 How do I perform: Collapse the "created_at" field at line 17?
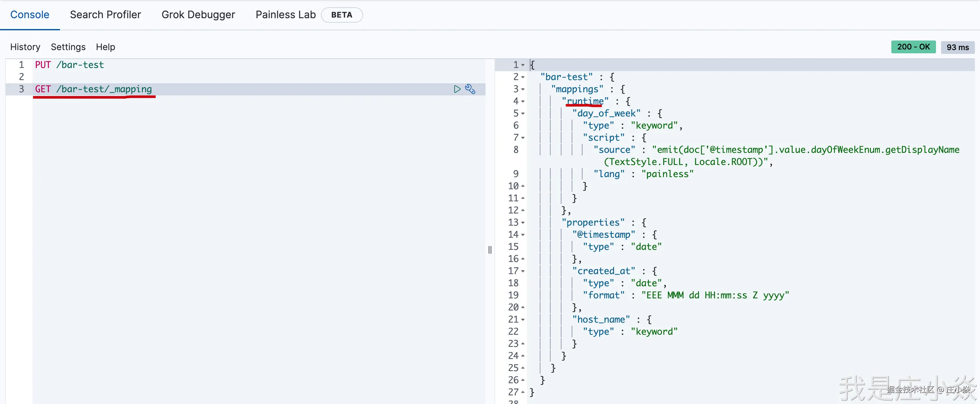point(523,271)
